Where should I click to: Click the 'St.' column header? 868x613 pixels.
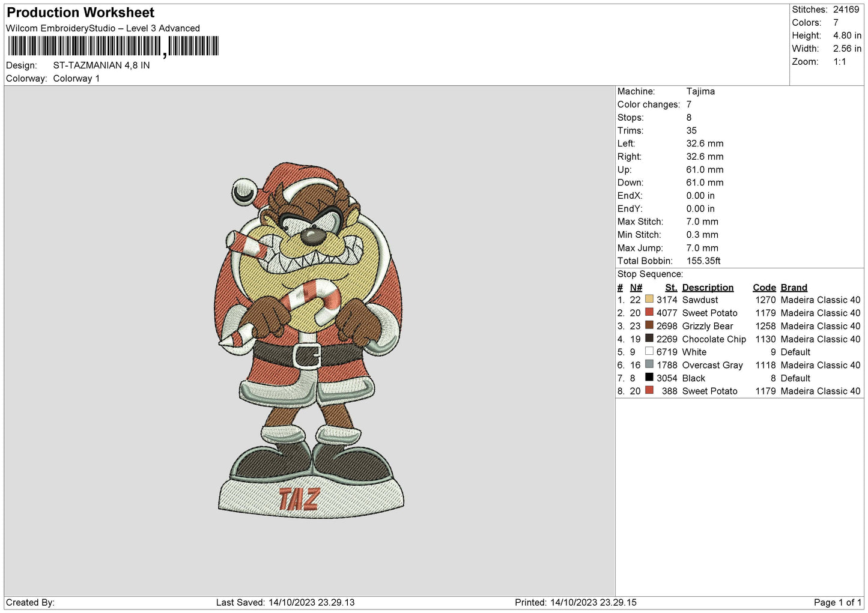[x=671, y=288]
